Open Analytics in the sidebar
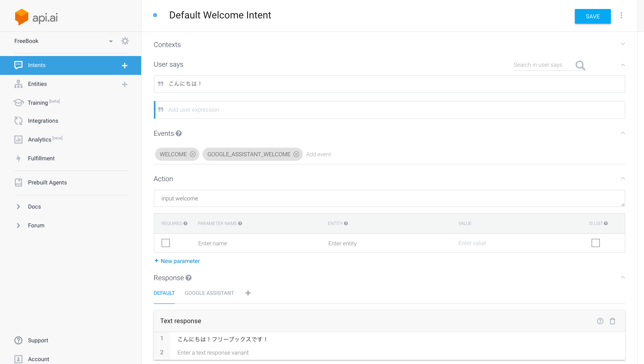This screenshot has width=644, height=364. 40,139
